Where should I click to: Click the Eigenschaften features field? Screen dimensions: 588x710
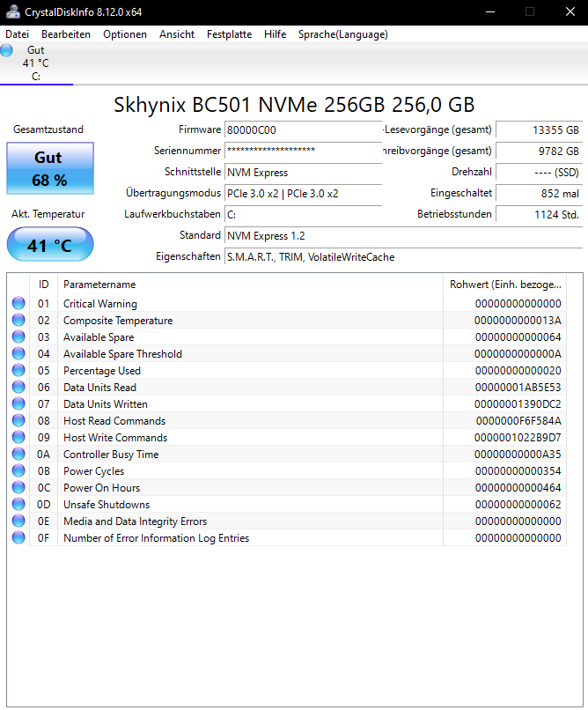403,256
